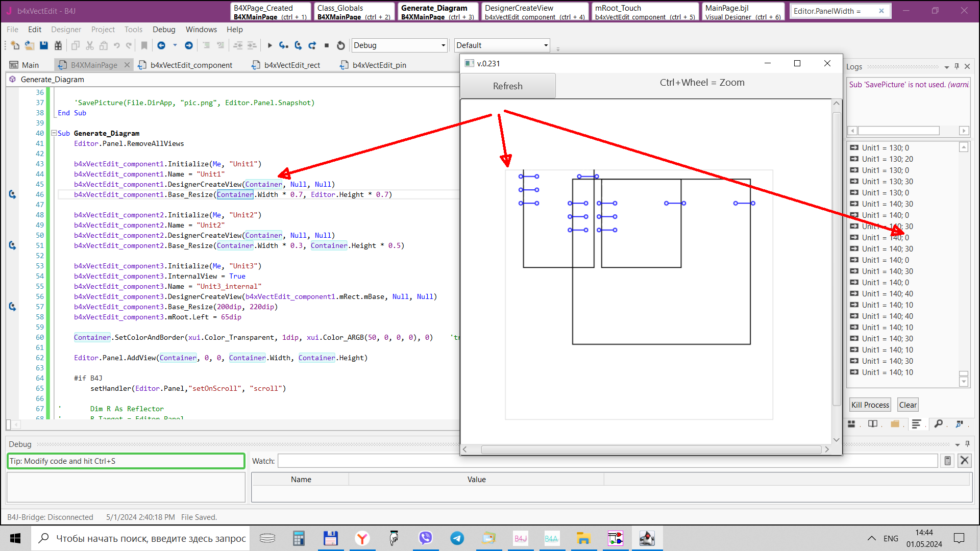This screenshot has width=980, height=551.
Task: Switch to b4xVectEdit_rect tab
Action: [x=286, y=65]
